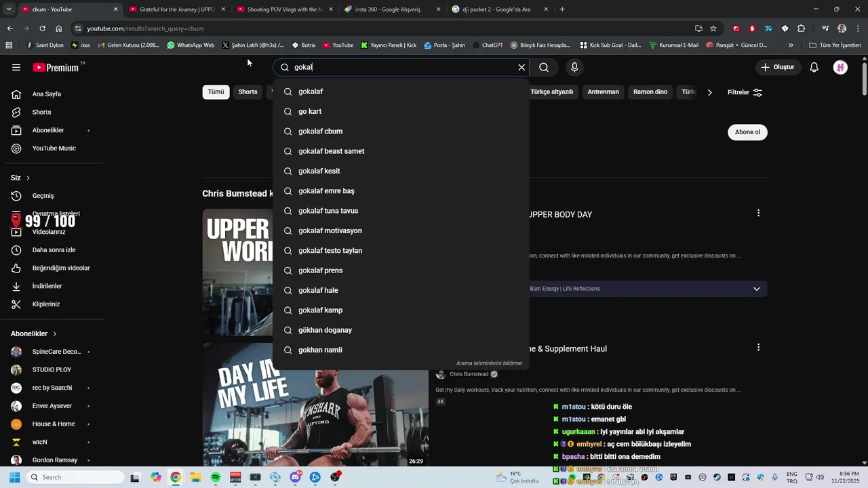Select the Antrenman filter chip
This screenshot has width=868, height=488.
click(603, 92)
